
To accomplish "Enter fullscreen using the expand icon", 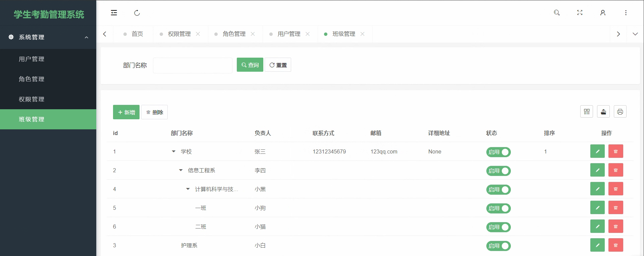I will [580, 13].
